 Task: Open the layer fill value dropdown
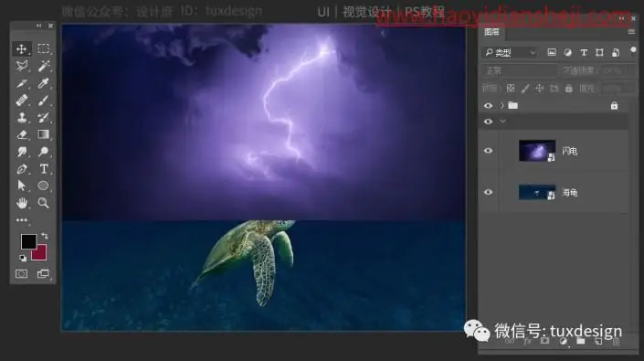tap(618, 89)
